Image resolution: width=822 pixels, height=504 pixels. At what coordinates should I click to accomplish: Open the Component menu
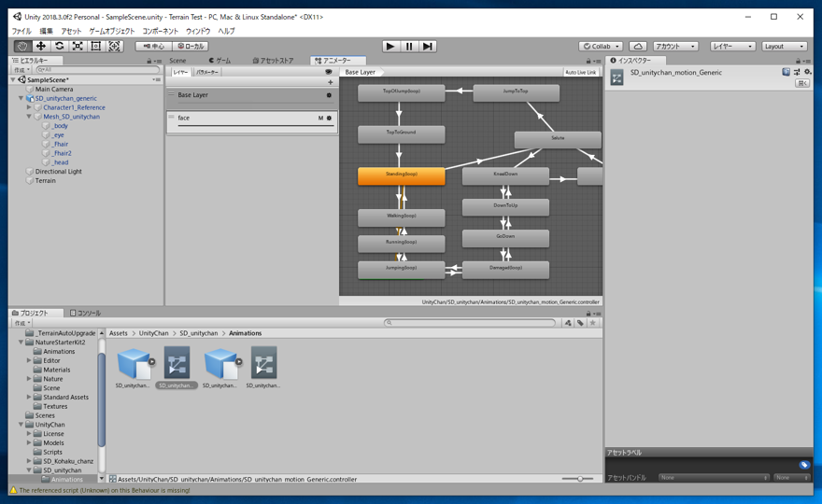tap(161, 31)
